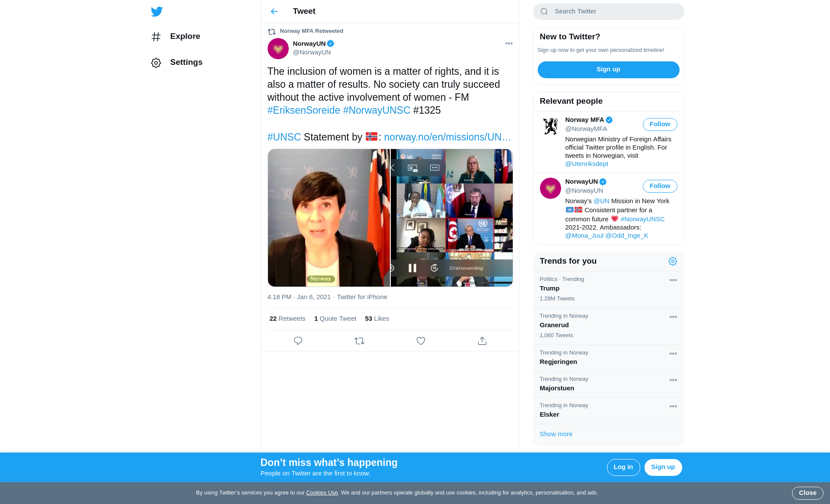Retweet using the retweet icon
Viewport: 830px width, 504px height.
point(359,341)
